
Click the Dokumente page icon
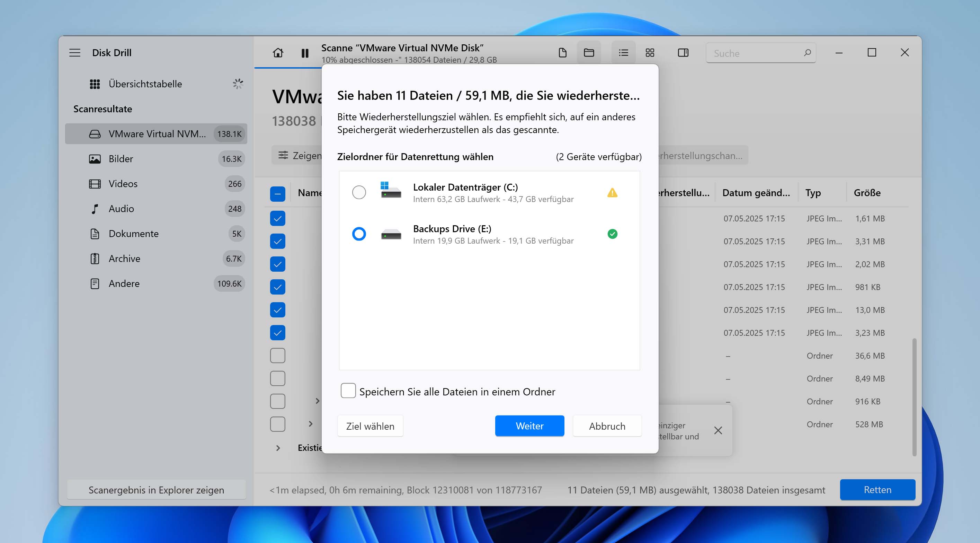(x=95, y=234)
